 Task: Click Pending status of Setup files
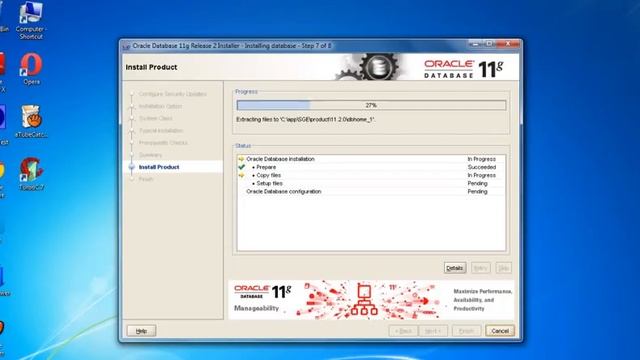click(478, 183)
